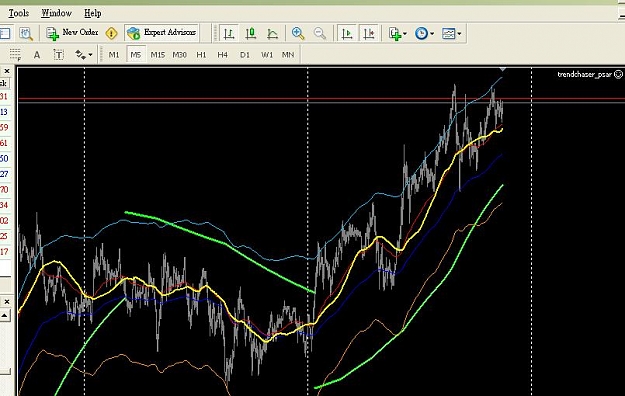
Task: Switch to D1 timeframe
Action: [245, 55]
